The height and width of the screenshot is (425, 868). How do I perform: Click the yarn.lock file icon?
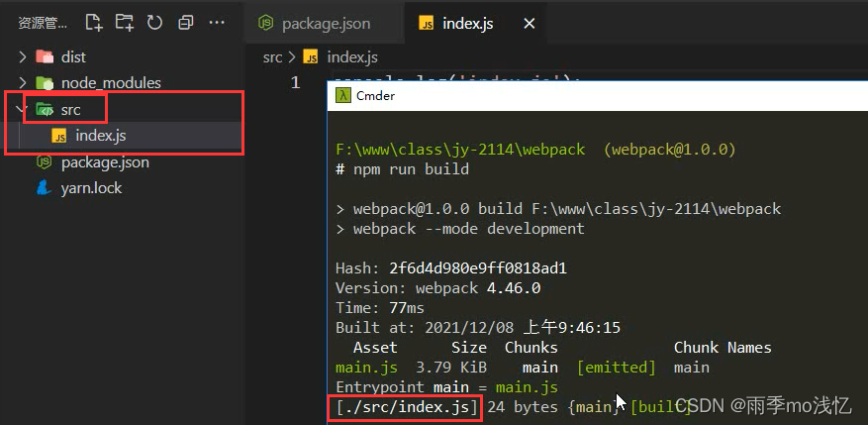point(44,188)
